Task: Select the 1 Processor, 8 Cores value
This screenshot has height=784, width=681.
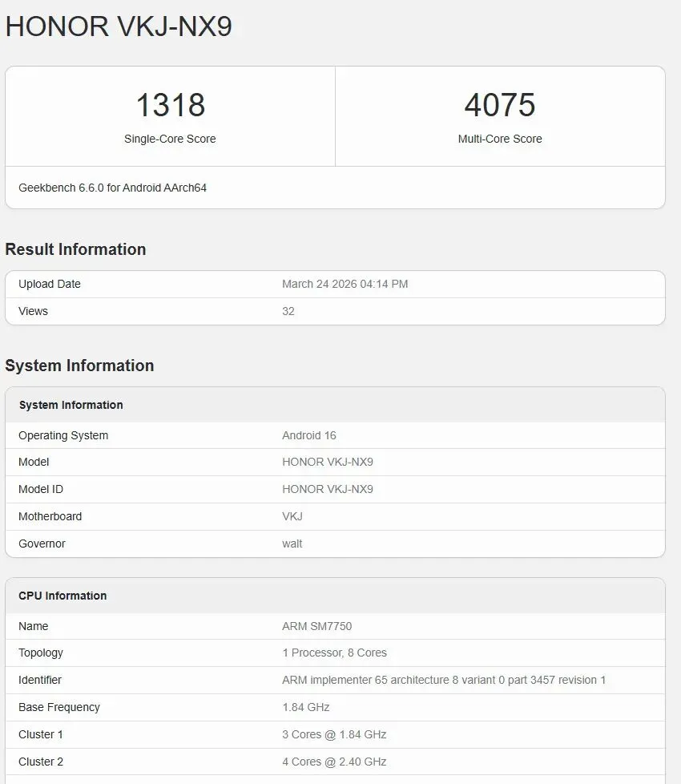Action: click(x=334, y=653)
